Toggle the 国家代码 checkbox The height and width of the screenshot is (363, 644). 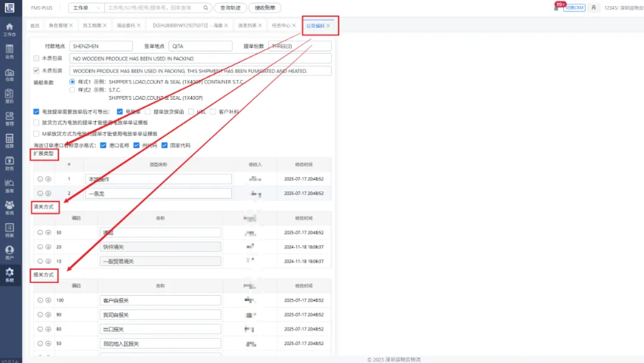[x=164, y=144]
